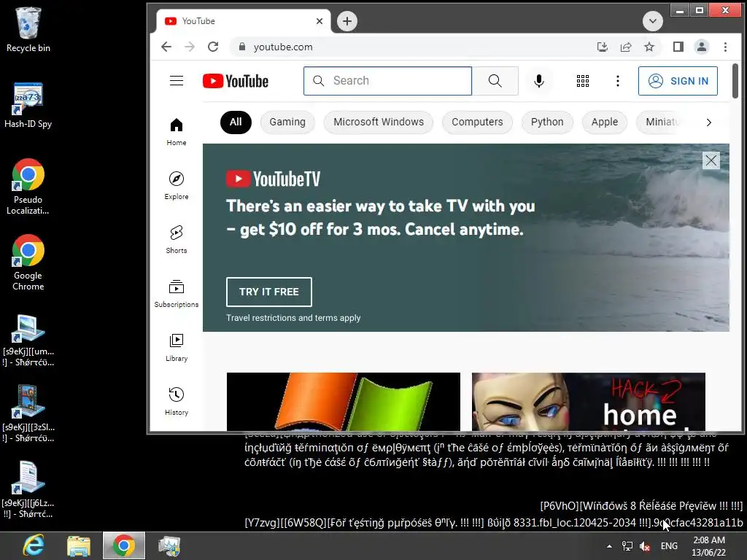The height and width of the screenshot is (560, 747).
Task: Close the YouTube TV banner ad
Action: tap(711, 160)
